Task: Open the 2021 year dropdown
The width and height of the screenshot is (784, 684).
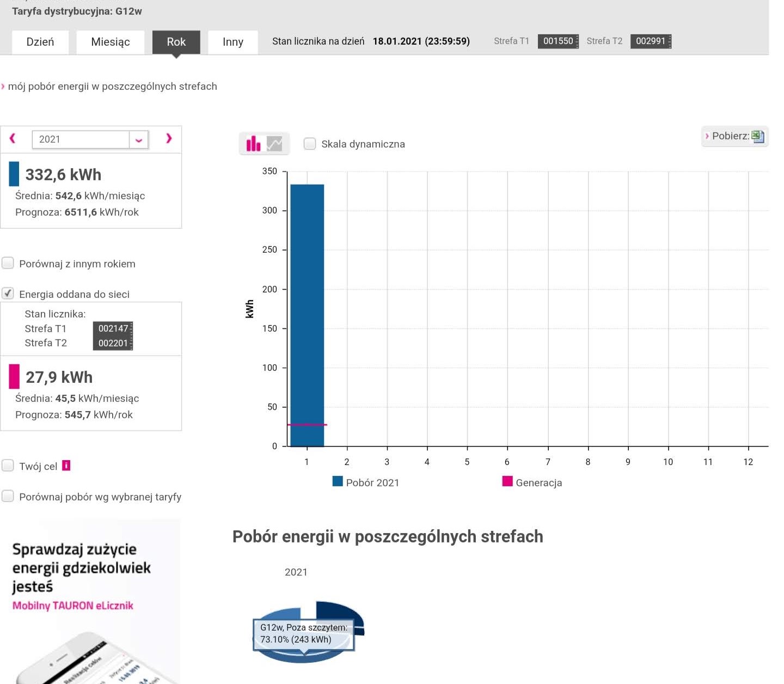Action: [x=139, y=139]
